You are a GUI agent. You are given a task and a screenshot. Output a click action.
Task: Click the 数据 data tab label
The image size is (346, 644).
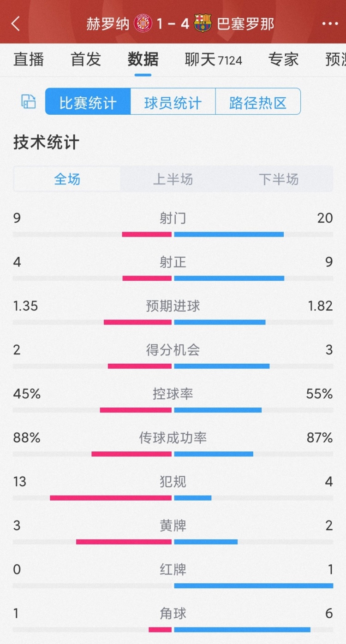(x=143, y=59)
